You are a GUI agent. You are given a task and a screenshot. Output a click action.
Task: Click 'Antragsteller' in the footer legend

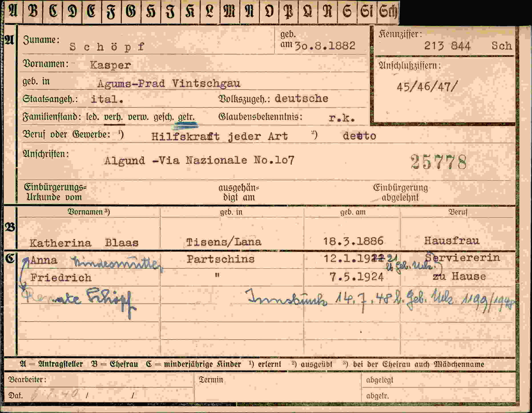60,364
